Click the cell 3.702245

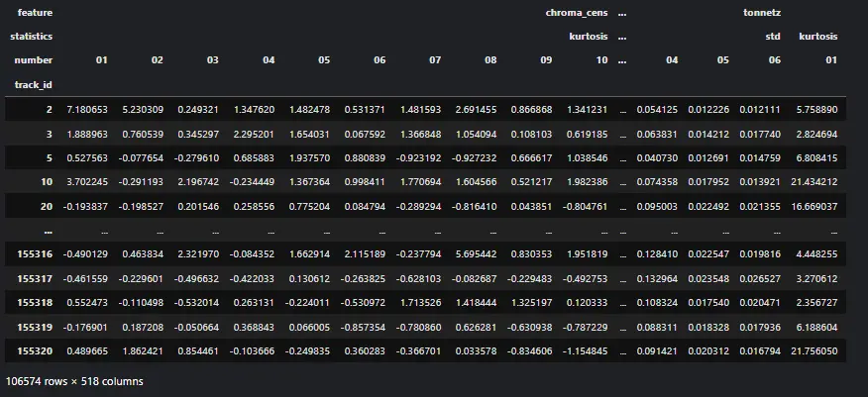[87, 182]
